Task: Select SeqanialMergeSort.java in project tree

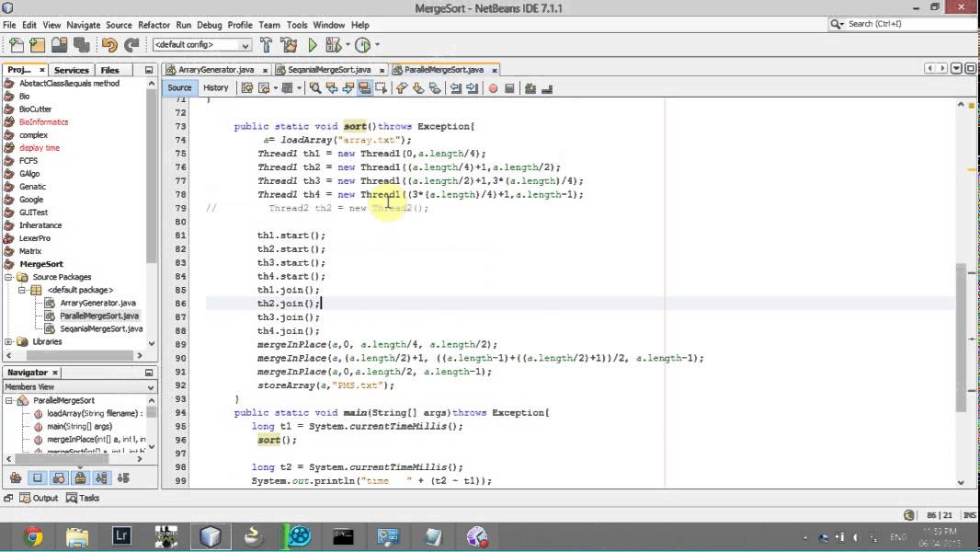Action: click(x=101, y=328)
